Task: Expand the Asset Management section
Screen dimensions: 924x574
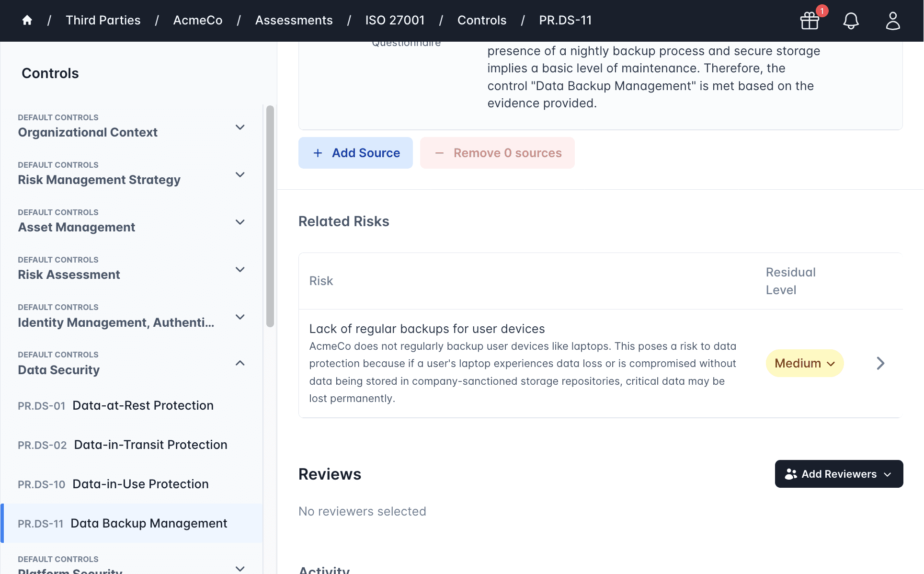Action: point(240,222)
